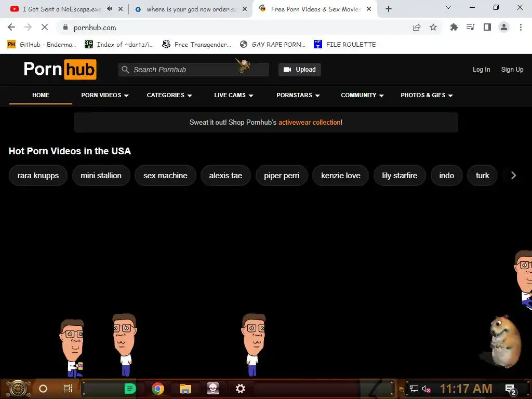Select the 'piper perri' tag chip
Image resolution: width=532 pixels, height=399 pixels.
[x=282, y=176]
